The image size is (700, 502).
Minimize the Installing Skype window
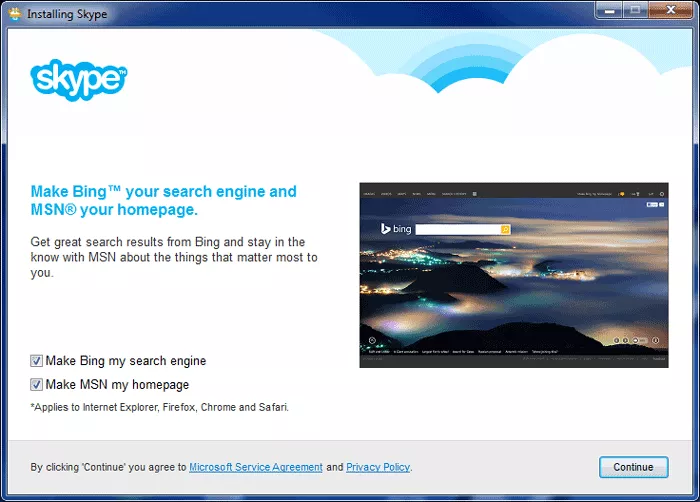point(609,11)
